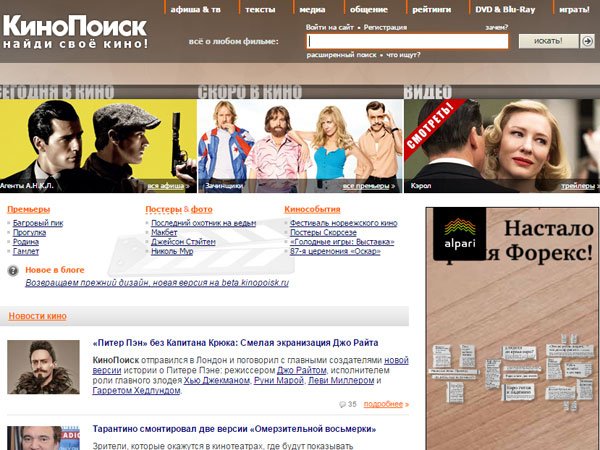This screenshot has height=450, width=600.
Task: Open the 'афиша & тв' menu
Action: 199,8
